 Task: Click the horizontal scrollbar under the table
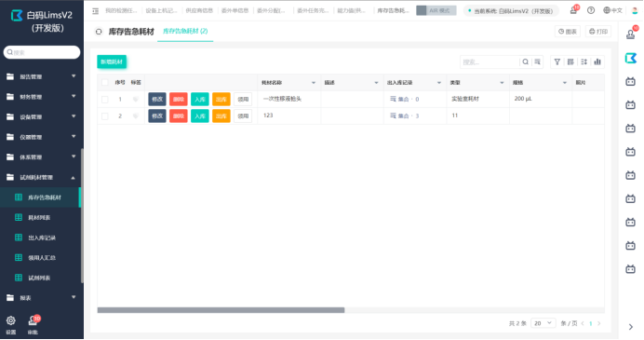tap(221, 310)
